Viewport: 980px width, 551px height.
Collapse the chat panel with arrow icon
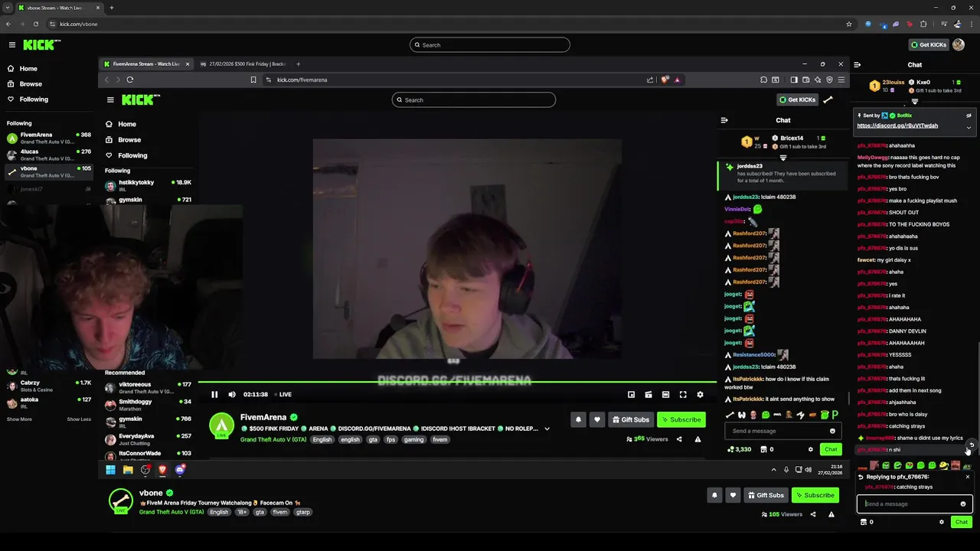(x=857, y=65)
